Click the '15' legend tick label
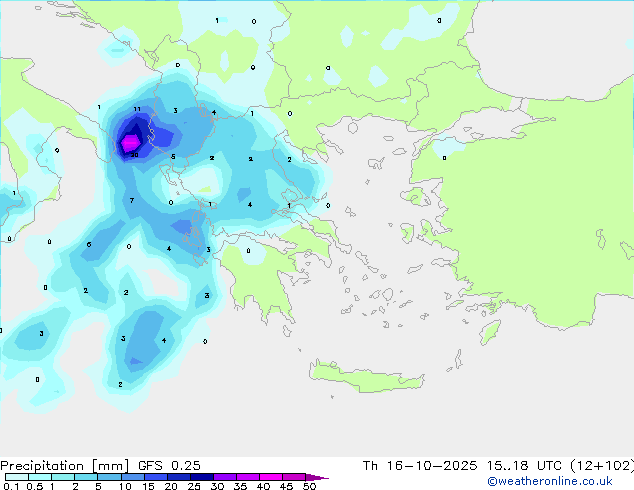This screenshot has height=490, width=634. pos(148,486)
